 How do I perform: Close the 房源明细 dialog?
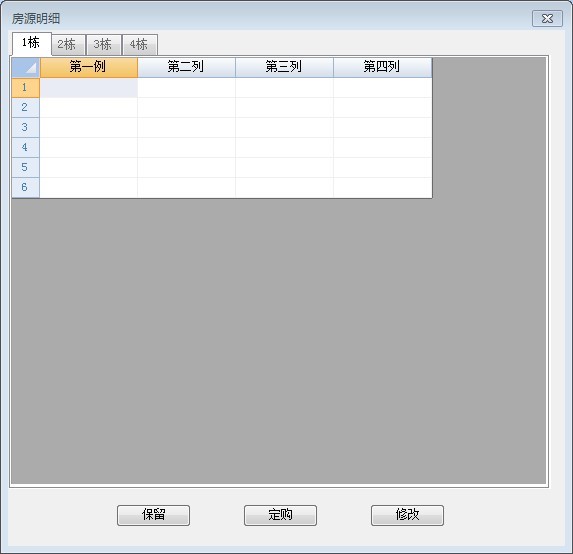tap(547, 19)
